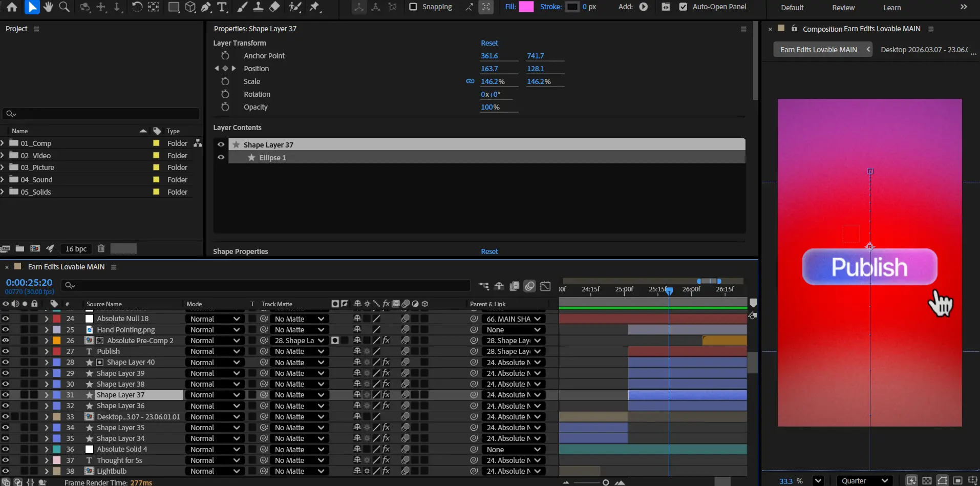Image resolution: width=980 pixels, height=486 pixels.
Task: Select the Puppet Pin tool
Action: click(x=314, y=7)
